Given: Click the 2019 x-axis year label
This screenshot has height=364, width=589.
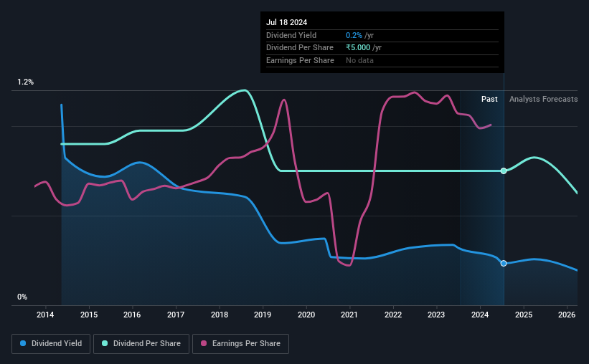Looking at the screenshot, I should click(x=263, y=315).
